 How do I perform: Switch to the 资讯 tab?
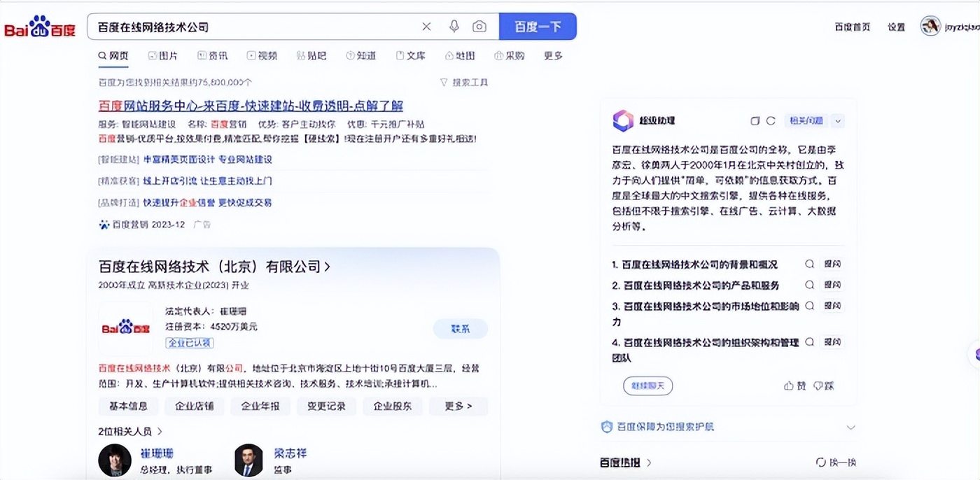tap(213, 56)
